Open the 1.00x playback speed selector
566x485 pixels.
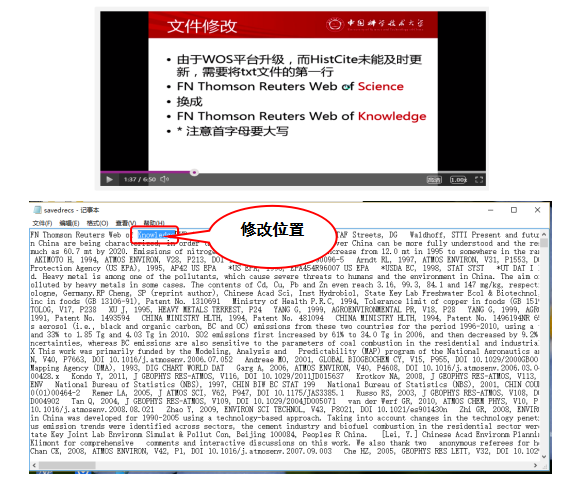coord(458,180)
